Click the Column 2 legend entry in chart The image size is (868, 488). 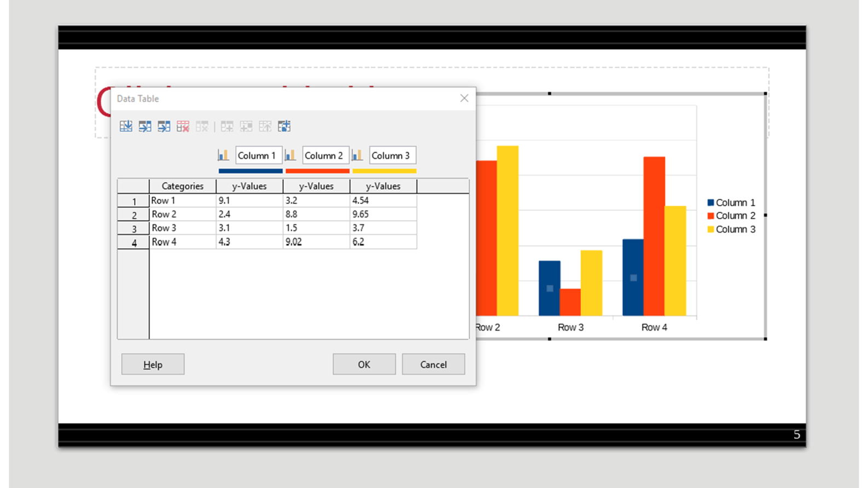click(731, 216)
